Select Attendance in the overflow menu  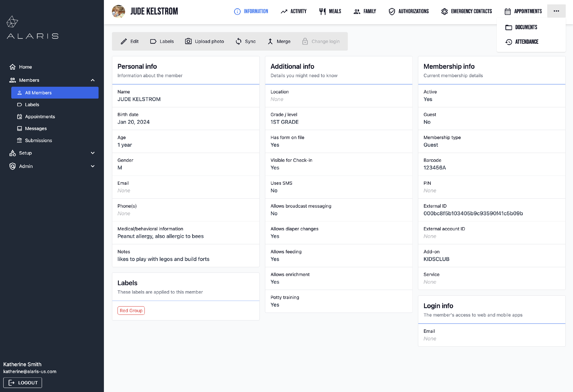(x=526, y=42)
